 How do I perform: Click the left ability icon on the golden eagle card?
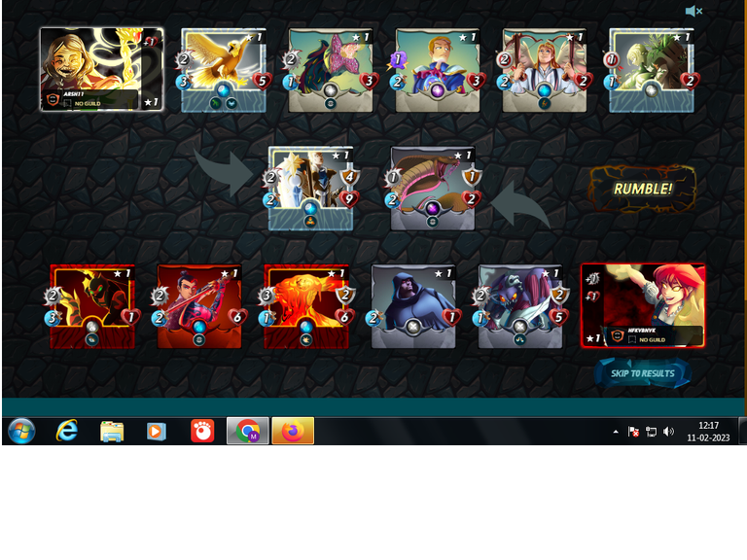[x=216, y=103]
